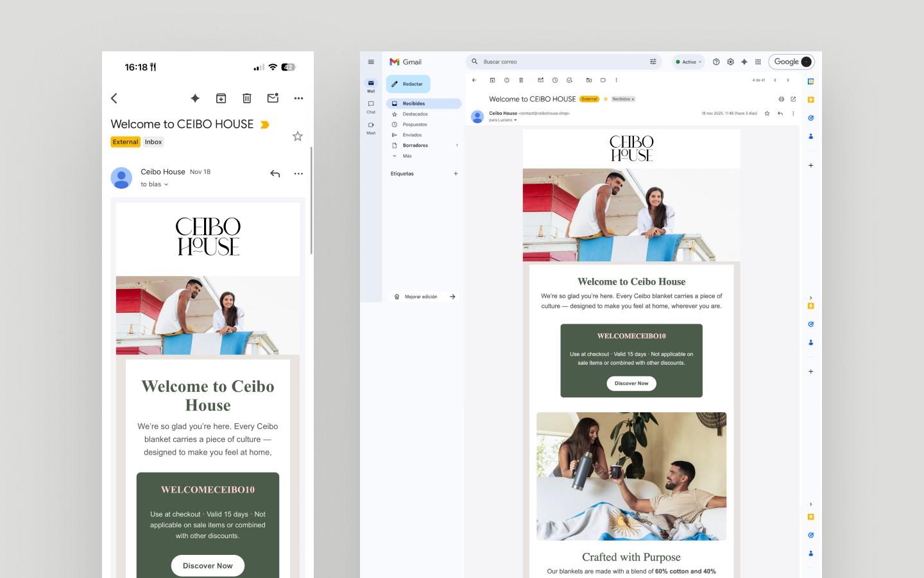Open email in new window icon
This screenshot has width=924, height=578.
pyautogui.click(x=793, y=99)
